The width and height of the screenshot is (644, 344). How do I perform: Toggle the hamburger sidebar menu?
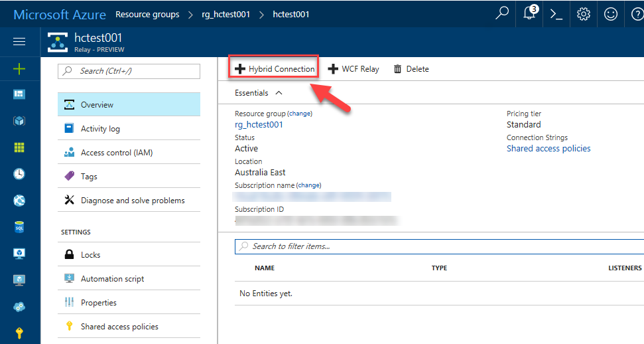19,41
